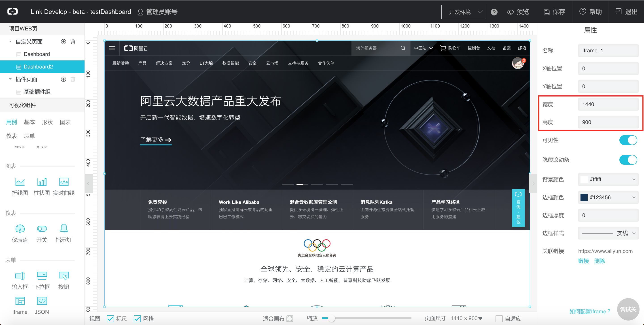Select the 折线图 line chart component
This screenshot has width=644, height=325.
(x=20, y=187)
